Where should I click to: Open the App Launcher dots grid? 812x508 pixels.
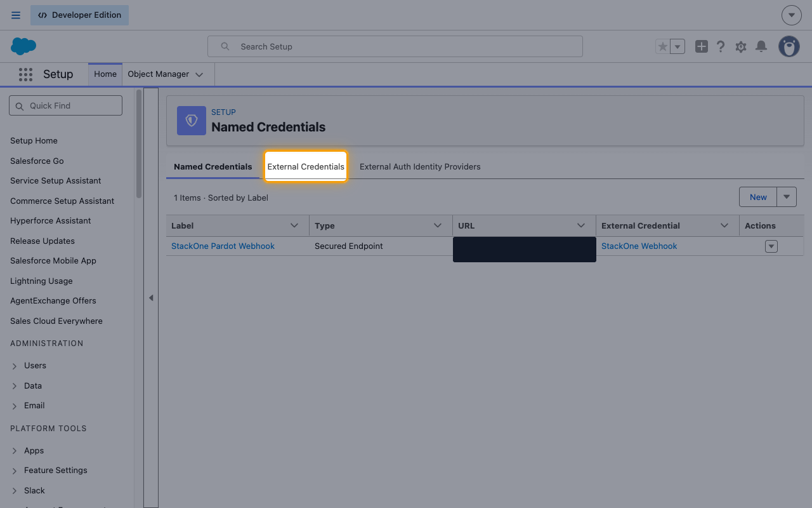tap(25, 74)
